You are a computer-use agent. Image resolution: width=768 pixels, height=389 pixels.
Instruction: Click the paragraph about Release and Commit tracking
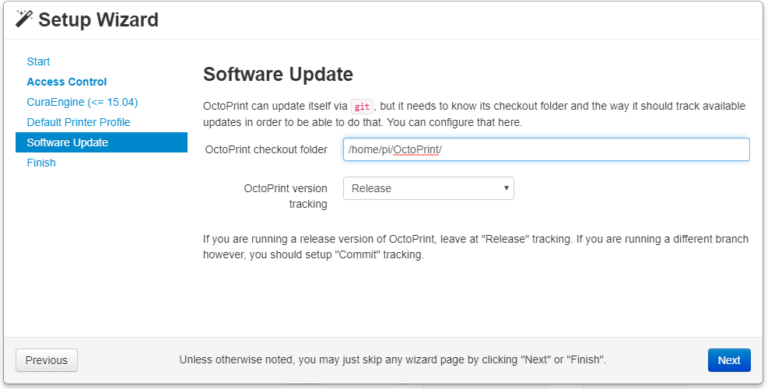click(476, 247)
